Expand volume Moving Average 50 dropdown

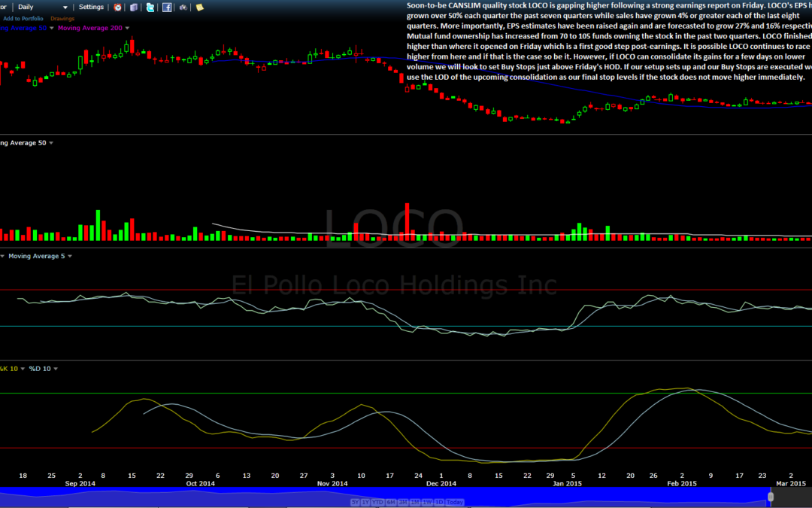tap(51, 143)
